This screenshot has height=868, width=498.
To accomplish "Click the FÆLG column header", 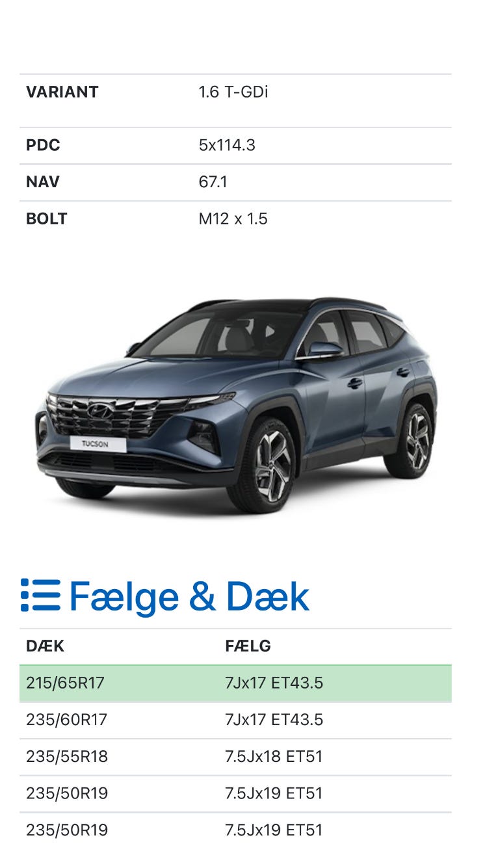I will (248, 646).
